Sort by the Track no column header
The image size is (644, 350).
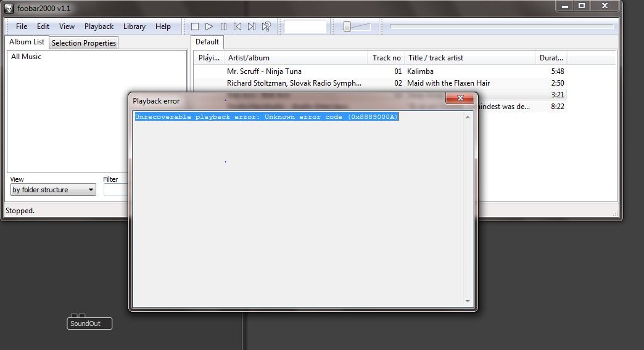click(386, 58)
